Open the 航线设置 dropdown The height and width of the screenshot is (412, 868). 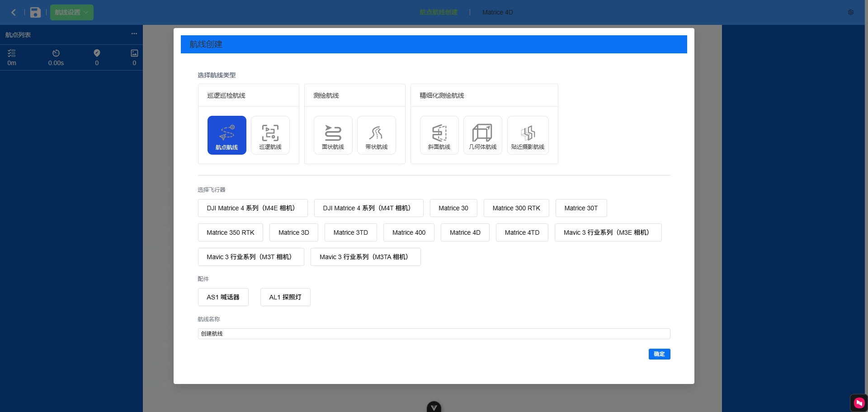click(x=72, y=12)
